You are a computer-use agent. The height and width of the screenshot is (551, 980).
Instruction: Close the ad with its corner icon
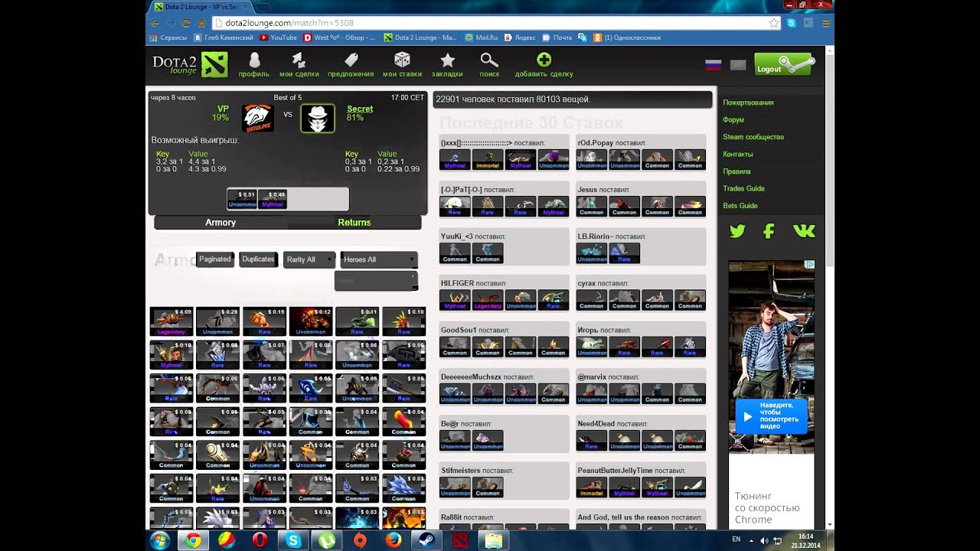coord(809,265)
